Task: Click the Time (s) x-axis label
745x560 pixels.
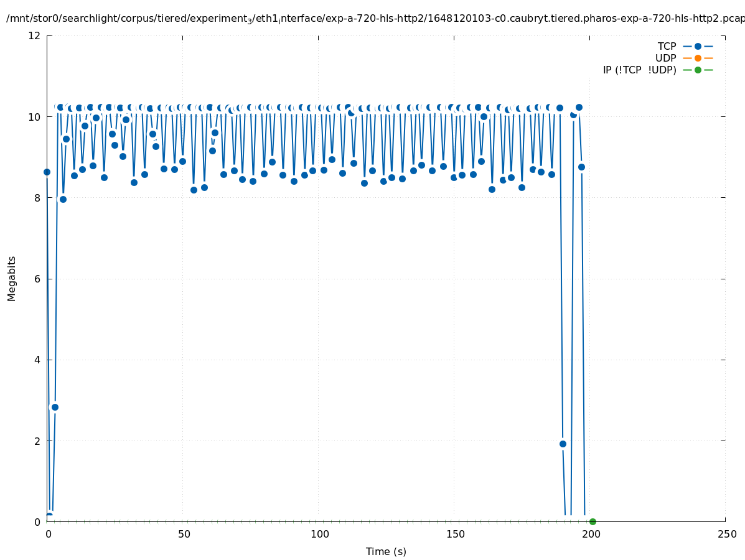Action: point(386,551)
